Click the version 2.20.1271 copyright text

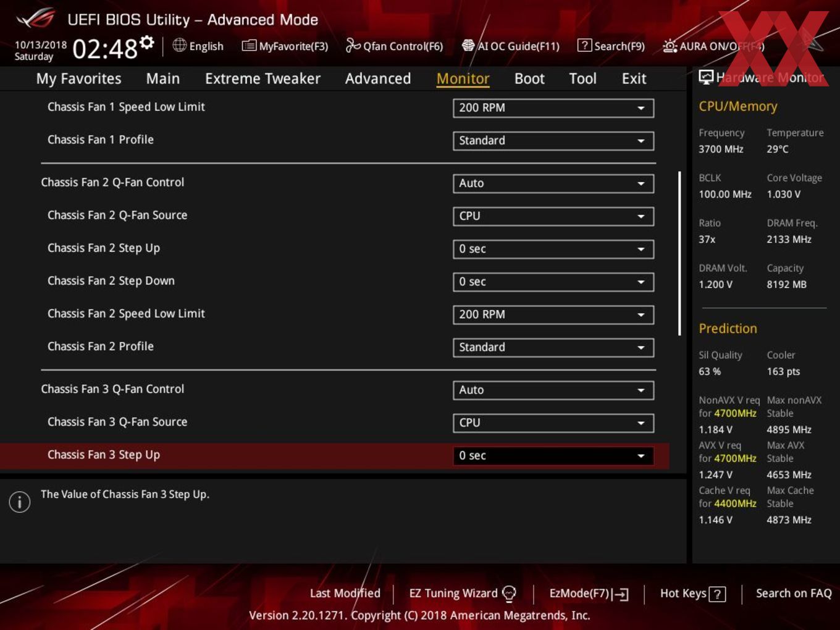[x=419, y=615]
